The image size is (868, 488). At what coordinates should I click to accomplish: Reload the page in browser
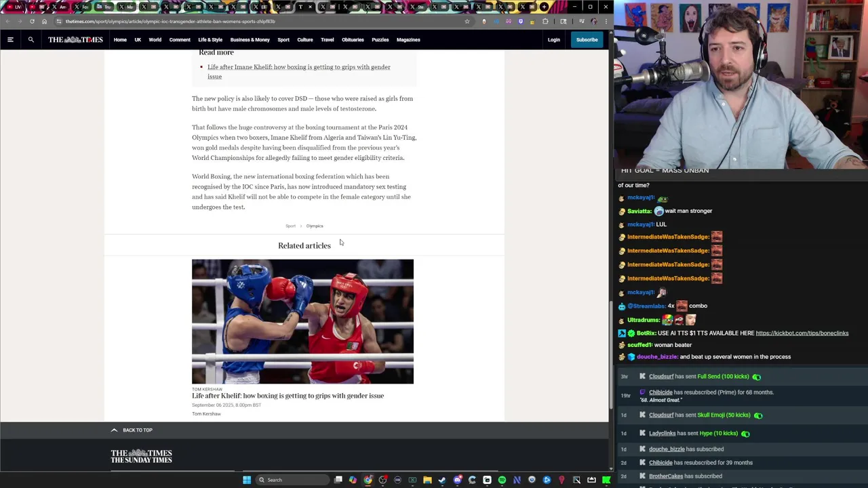point(32,21)
